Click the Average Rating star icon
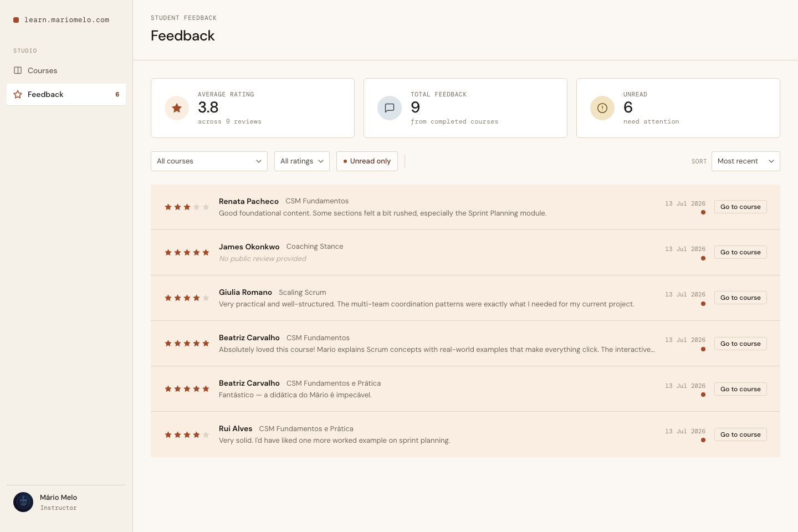The image size is (798, 532). click(177, 108)
